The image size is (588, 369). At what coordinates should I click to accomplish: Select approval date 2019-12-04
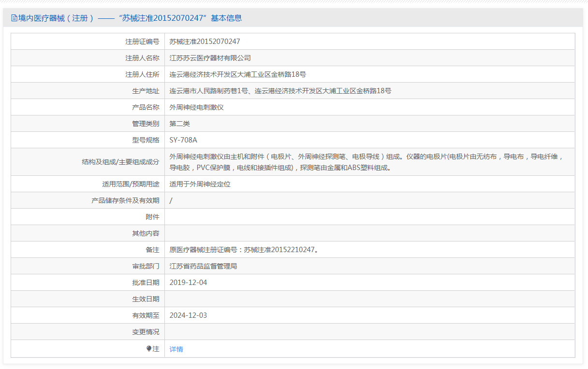tap(188, 283)
